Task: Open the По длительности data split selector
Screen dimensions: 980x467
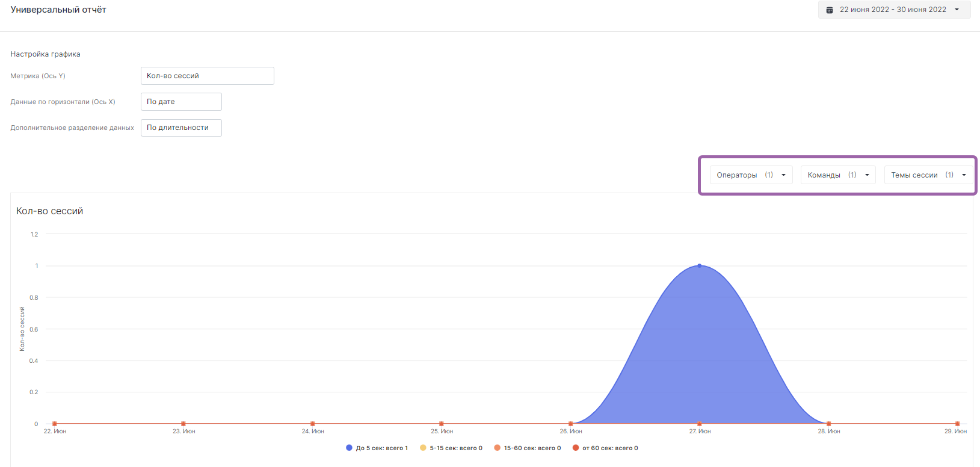Action: coord(181,128)
